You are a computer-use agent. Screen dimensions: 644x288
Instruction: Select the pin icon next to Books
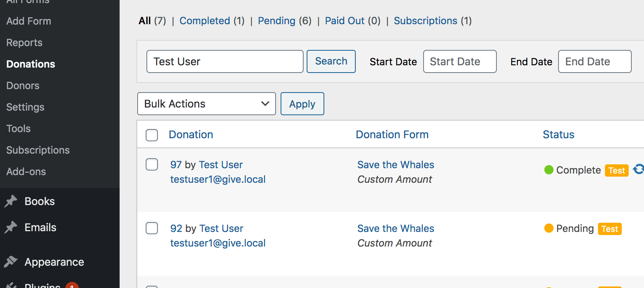click(x=11, y=201)
